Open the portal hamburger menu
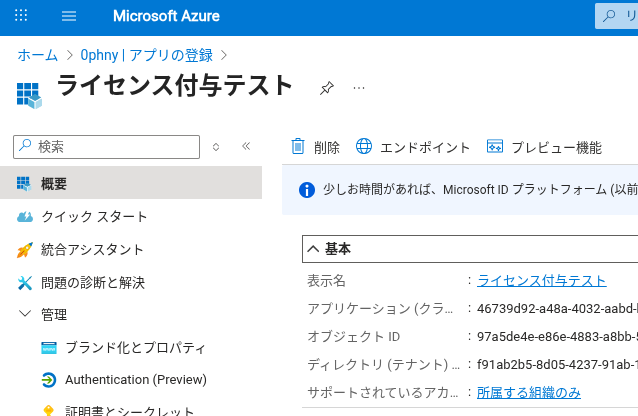The height and width of the screenshot is (416, 638). (x=69, y=16)
